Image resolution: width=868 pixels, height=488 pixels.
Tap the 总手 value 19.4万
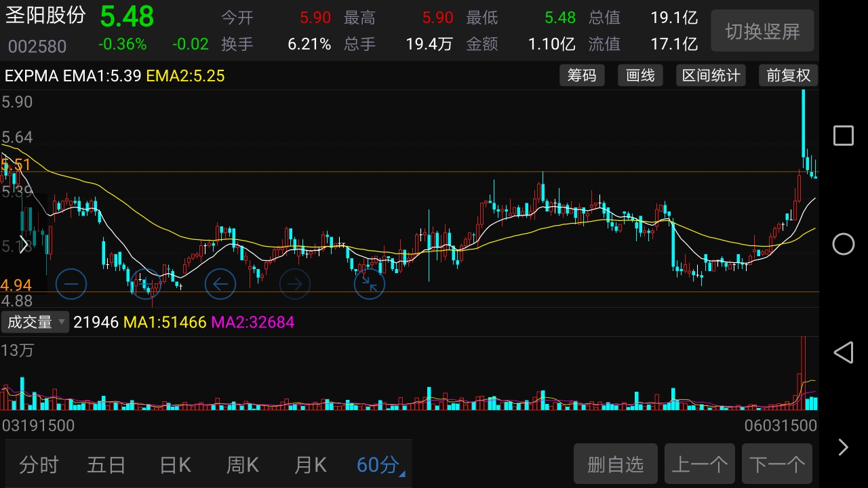tap(429, 45)
